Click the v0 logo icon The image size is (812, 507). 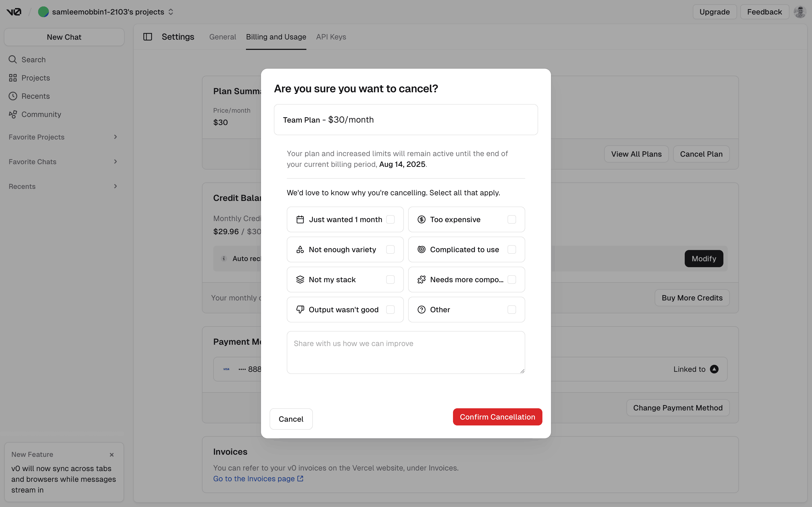pyautogui.click(x=14, y=12)
